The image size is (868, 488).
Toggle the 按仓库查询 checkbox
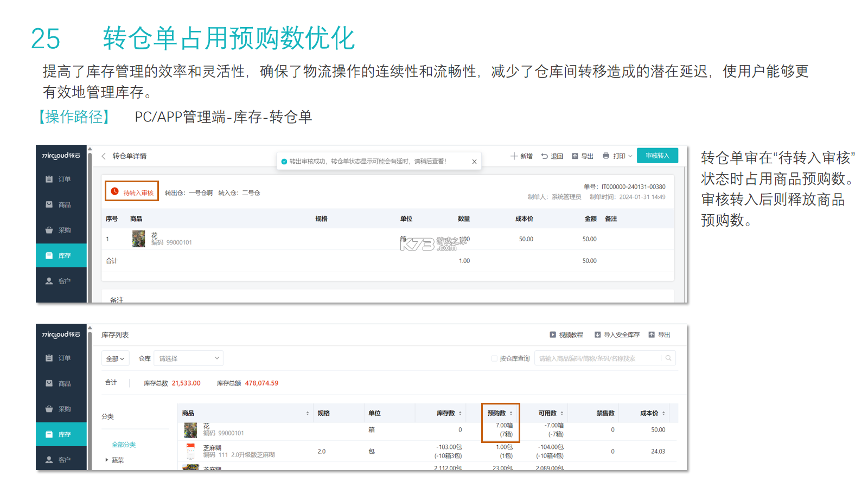[x=494, y=358]
